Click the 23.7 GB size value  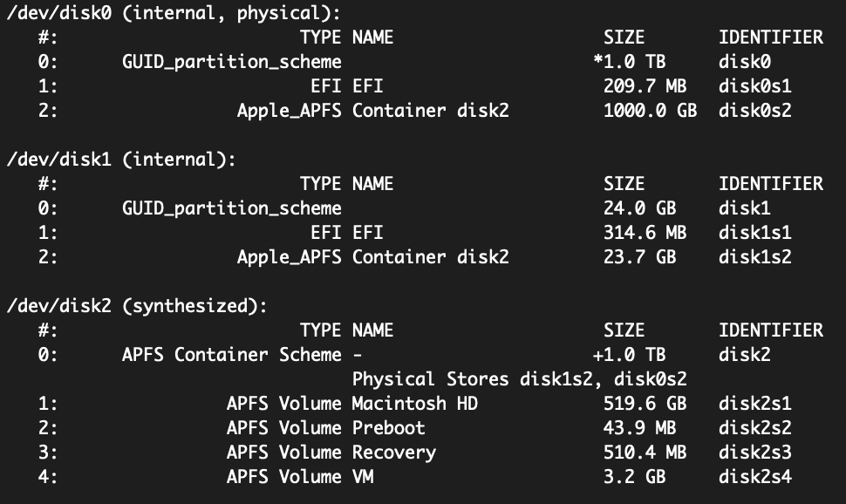coord(639,257)
